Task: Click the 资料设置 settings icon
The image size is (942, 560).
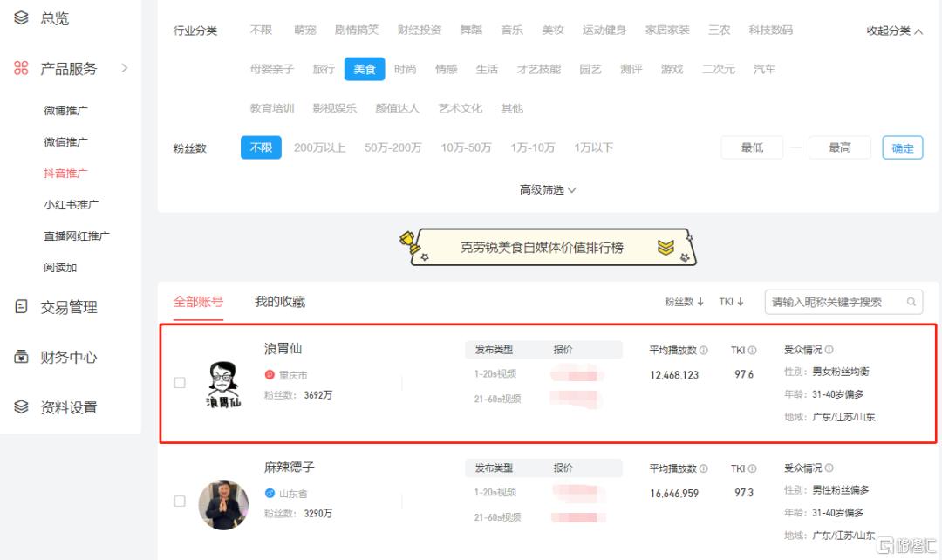Action: [x=21, y=406]
